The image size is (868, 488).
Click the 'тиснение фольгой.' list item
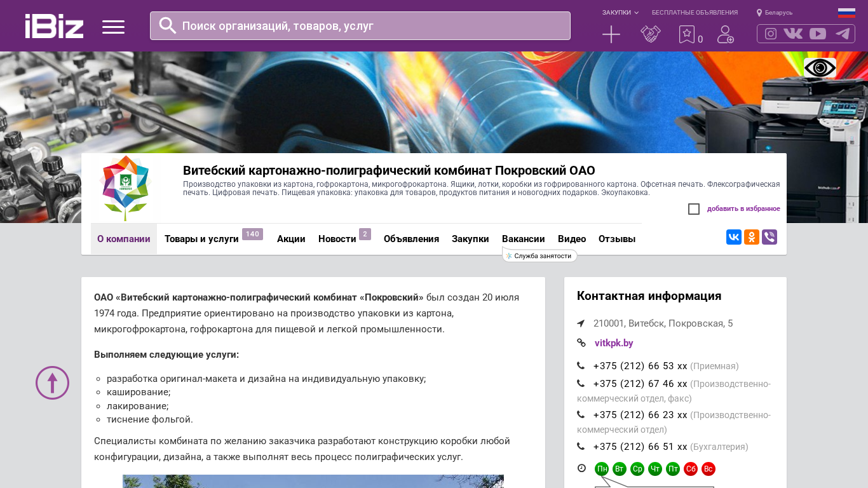coord(150,419)
